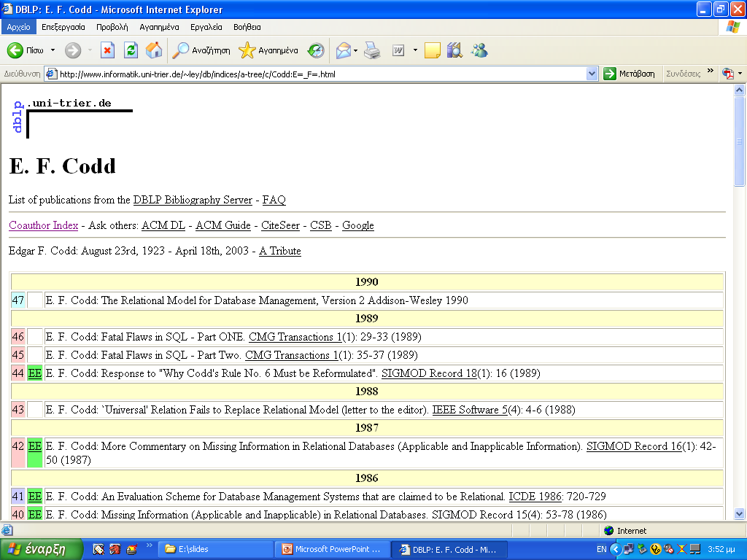Viewport: 747px width, 560px height.
Task: Open the Mail options dropdown arrow
Action: point(355,50)
